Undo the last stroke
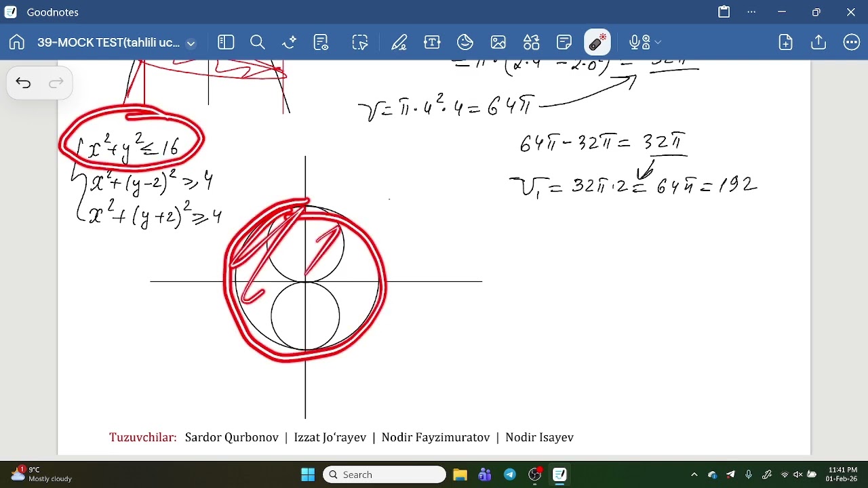868x488 pixels. [23, 83]
